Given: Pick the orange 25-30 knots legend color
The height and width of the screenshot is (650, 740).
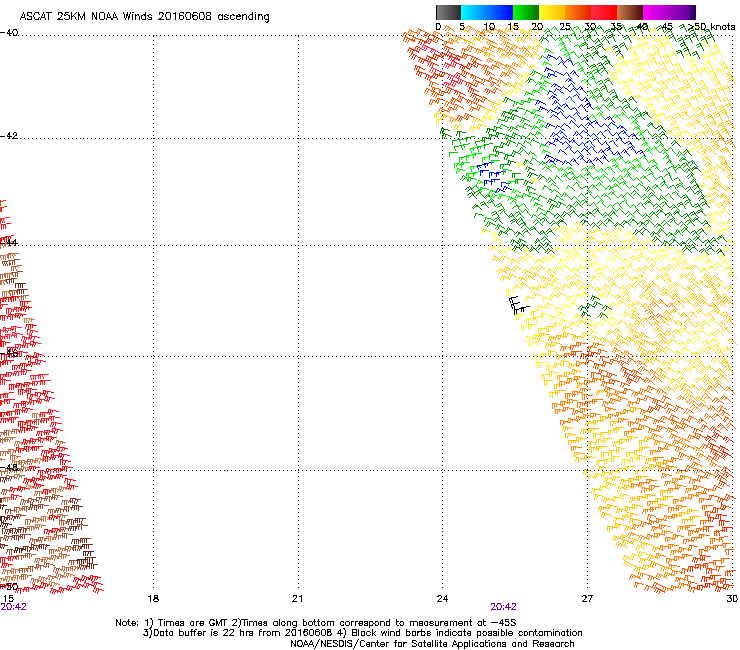Looking at the screenshot, I should [578, 12].
